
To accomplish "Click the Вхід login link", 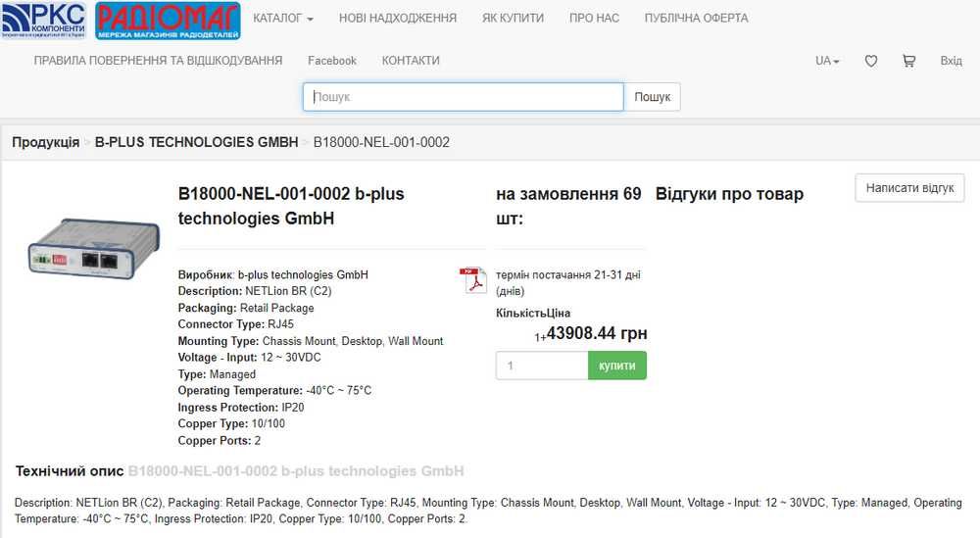I will click(951, 61).
